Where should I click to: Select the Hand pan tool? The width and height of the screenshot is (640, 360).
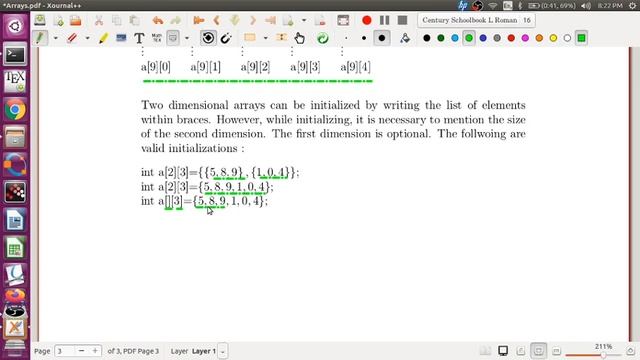[x=300, y=38]
